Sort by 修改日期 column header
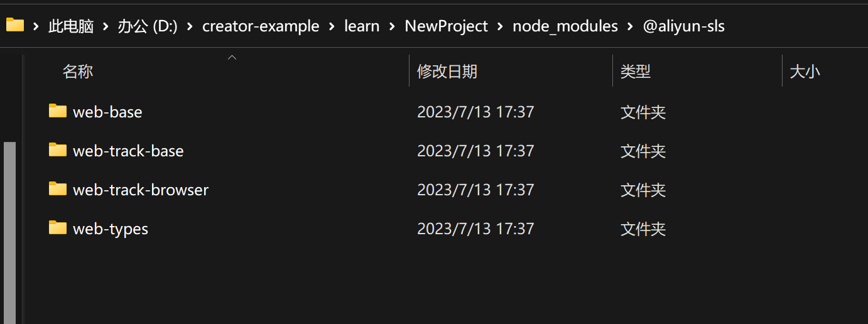868x324 pixels. [x=447, y=72]
